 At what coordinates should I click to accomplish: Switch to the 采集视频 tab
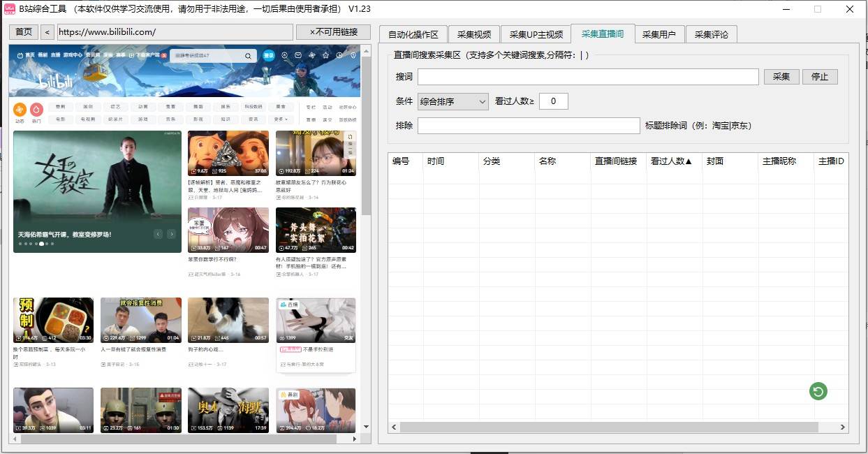pos(474,34)
